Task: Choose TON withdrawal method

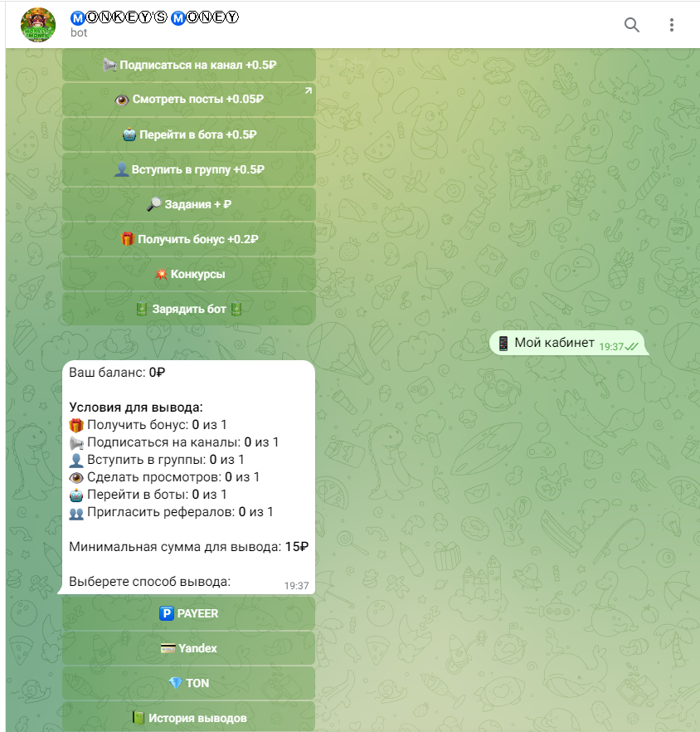Action: 189,683
